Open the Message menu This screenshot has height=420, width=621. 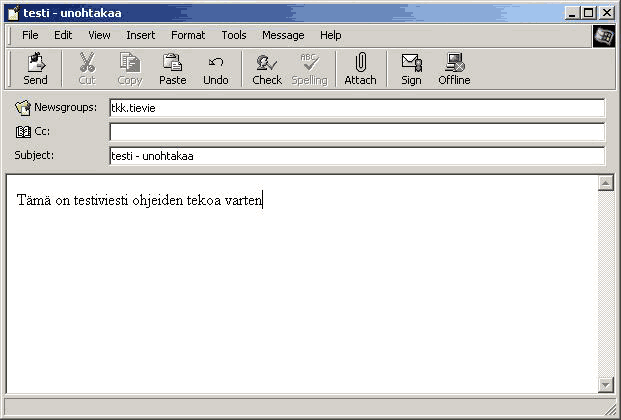pyautogui.click(x=283, y=35)
